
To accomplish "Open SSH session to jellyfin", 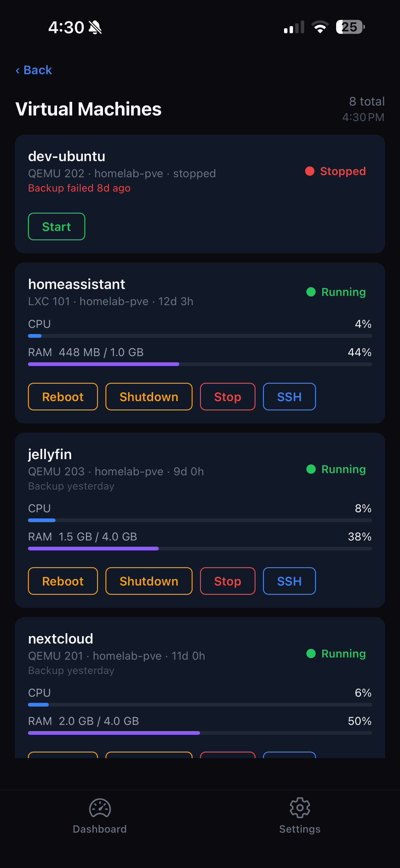I will (x=289, y=581).
